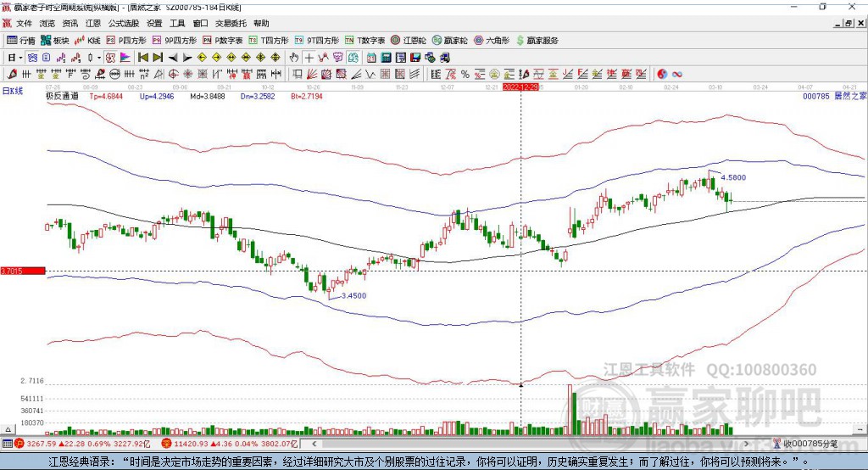Select the zigzag wave line tool
Viewport: 868px width, 470px height.
[370, 75]
